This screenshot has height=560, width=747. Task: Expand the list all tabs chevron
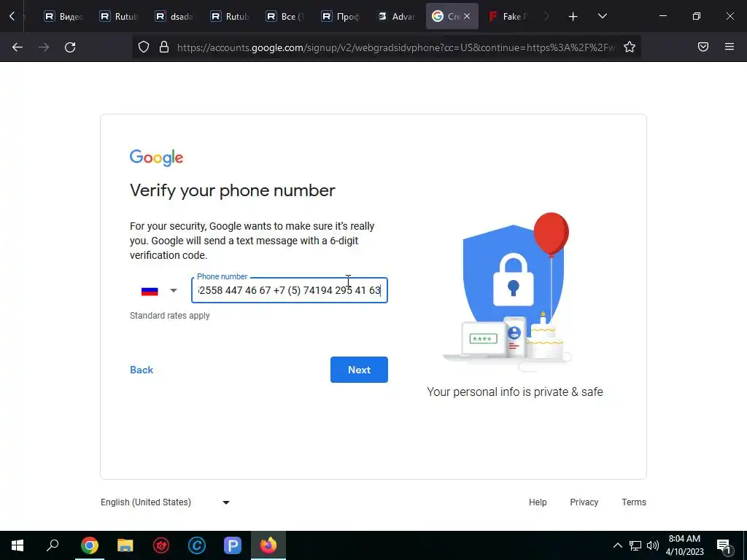pyautogui.click(x=602, y=16)
